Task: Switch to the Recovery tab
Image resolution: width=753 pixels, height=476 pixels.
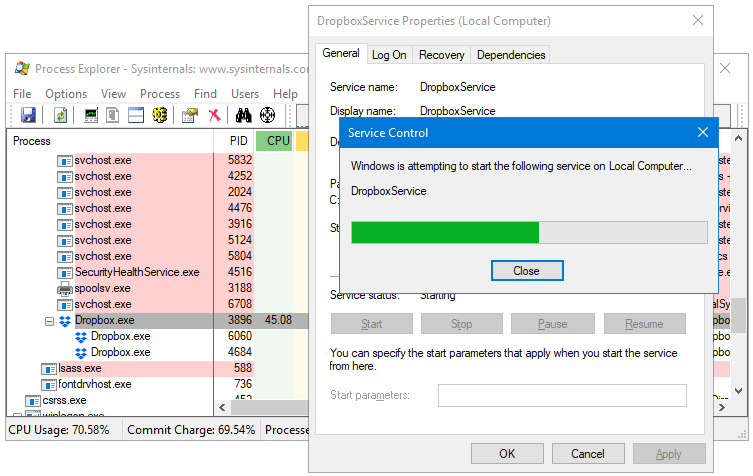Action: 441,55
